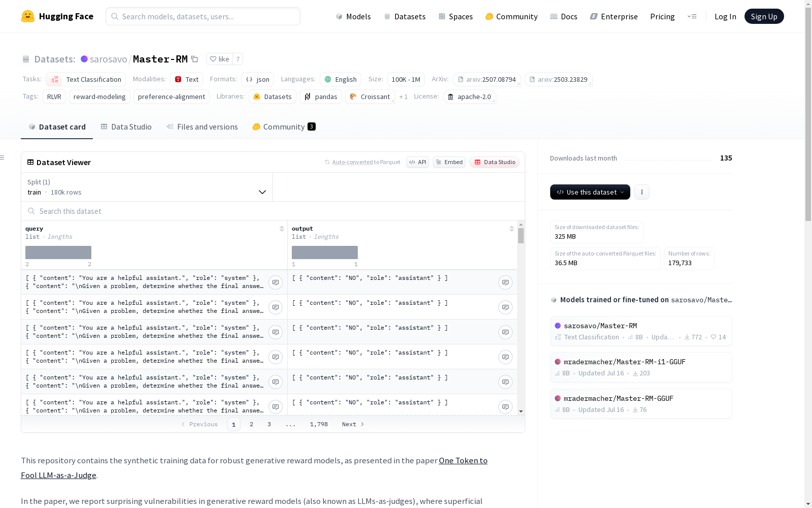Click the Croissant library tag
The height and width of the screenshot is (508, 812).
[370, 97]
